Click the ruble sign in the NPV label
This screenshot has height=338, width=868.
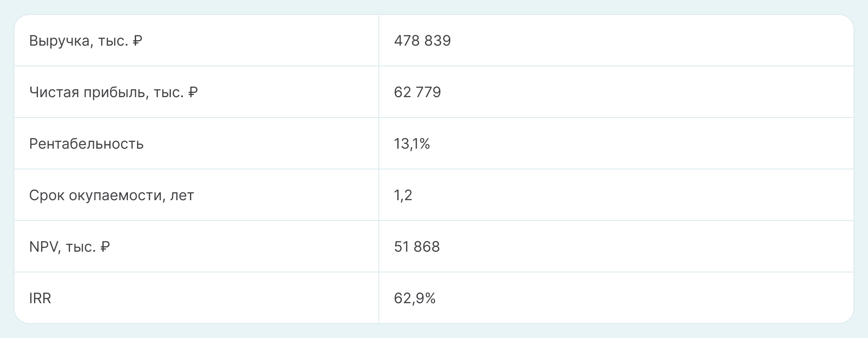(x=105, y=247)
